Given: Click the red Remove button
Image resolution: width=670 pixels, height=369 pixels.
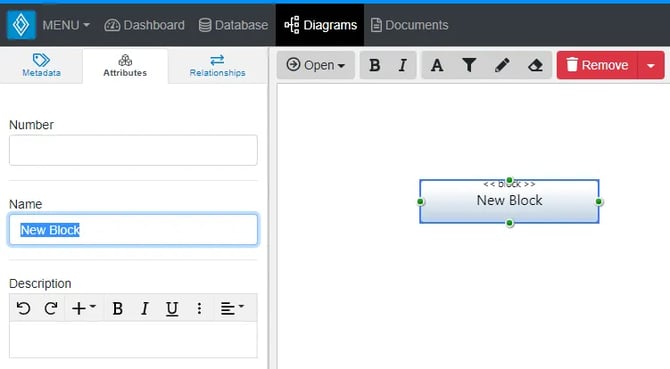Looking at the screenshot, I should click(x=597, y=65).
